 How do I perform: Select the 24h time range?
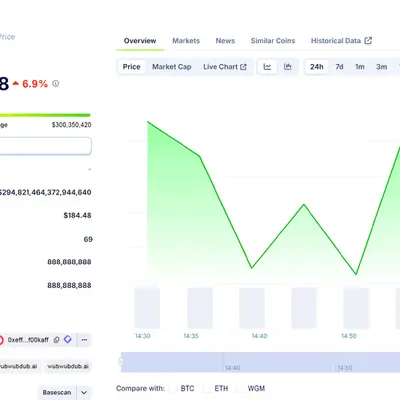[x=317, y=67]
